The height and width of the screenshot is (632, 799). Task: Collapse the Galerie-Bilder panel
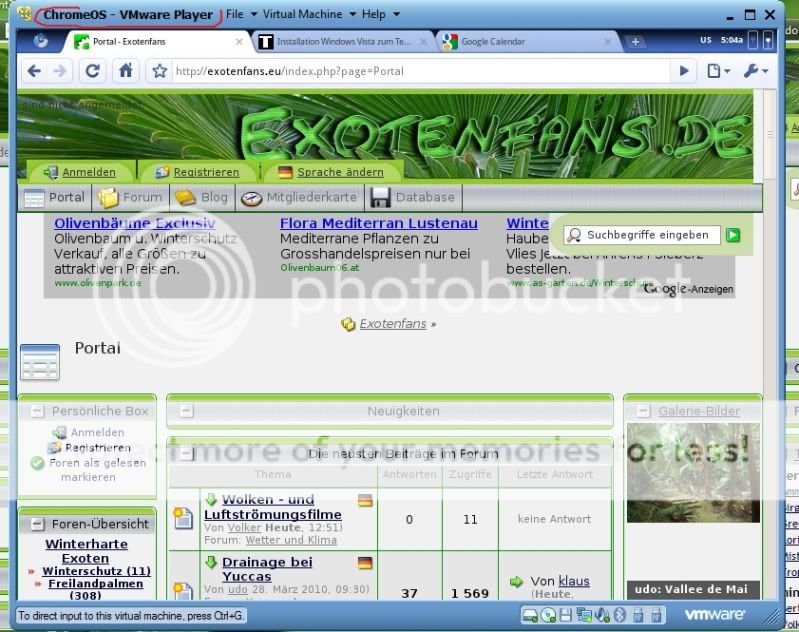[x=641, y=411]
